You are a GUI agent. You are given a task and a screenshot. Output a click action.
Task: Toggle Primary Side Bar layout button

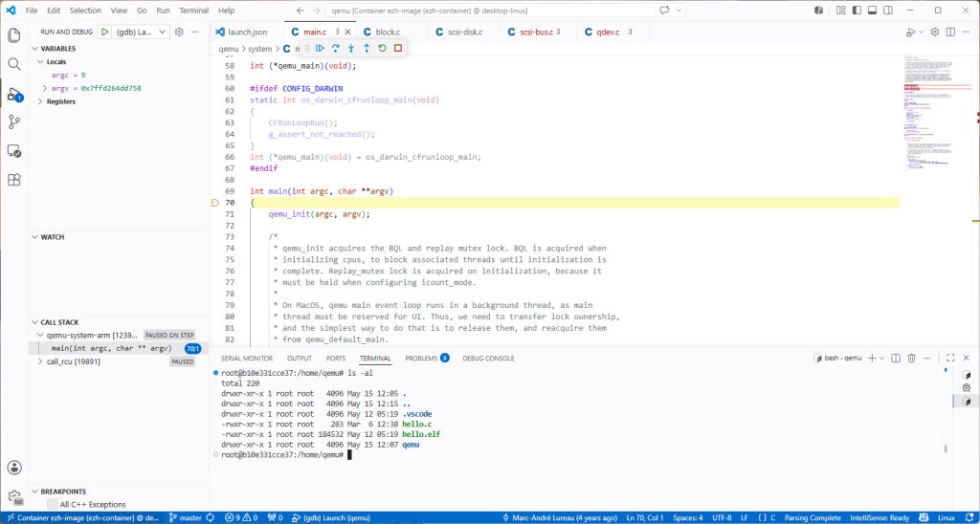coord(857,10)
